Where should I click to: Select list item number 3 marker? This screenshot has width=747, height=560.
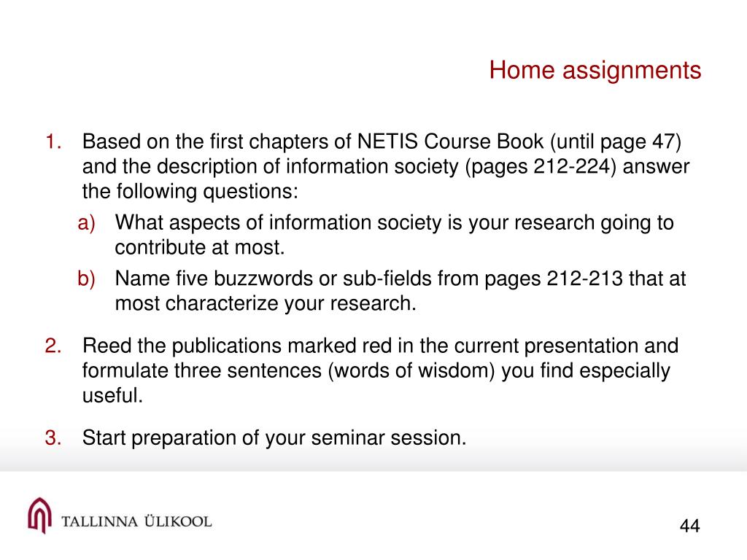(53, 437)
